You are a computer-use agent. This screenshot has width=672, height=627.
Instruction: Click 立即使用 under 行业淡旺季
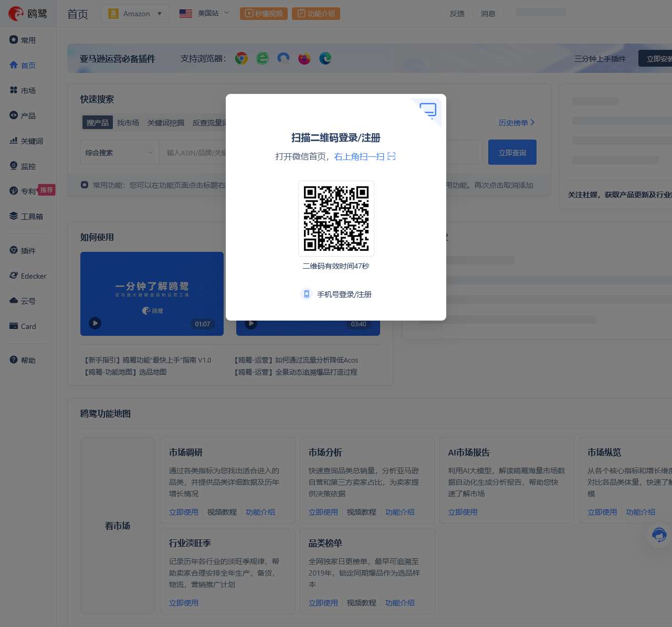[x=184, y=603]
